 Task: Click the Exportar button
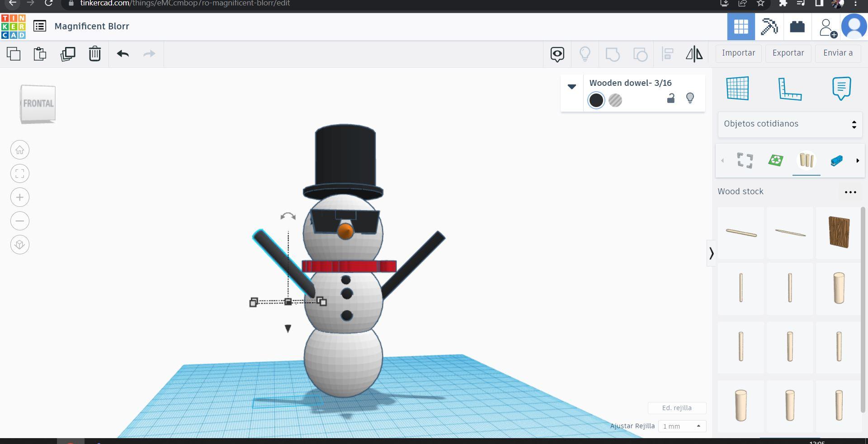point(788,53)
